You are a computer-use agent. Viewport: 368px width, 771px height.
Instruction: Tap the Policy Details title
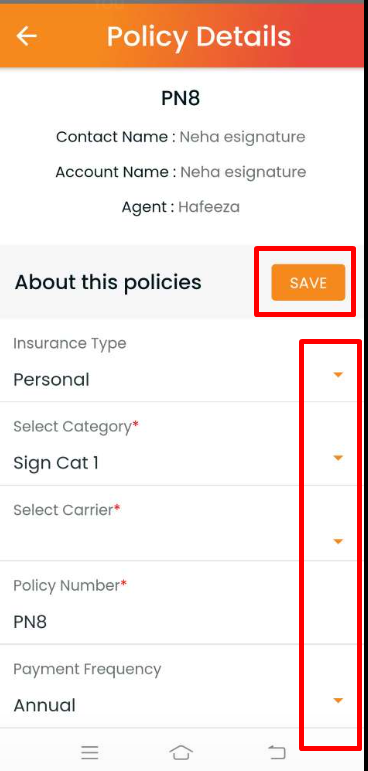click(x=199, y=37)
